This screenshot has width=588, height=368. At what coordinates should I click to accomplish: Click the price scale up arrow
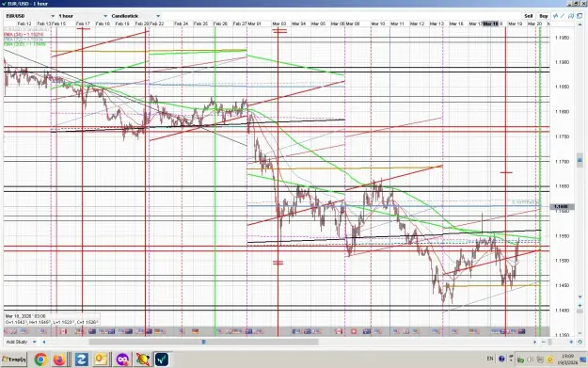[580, 24]
